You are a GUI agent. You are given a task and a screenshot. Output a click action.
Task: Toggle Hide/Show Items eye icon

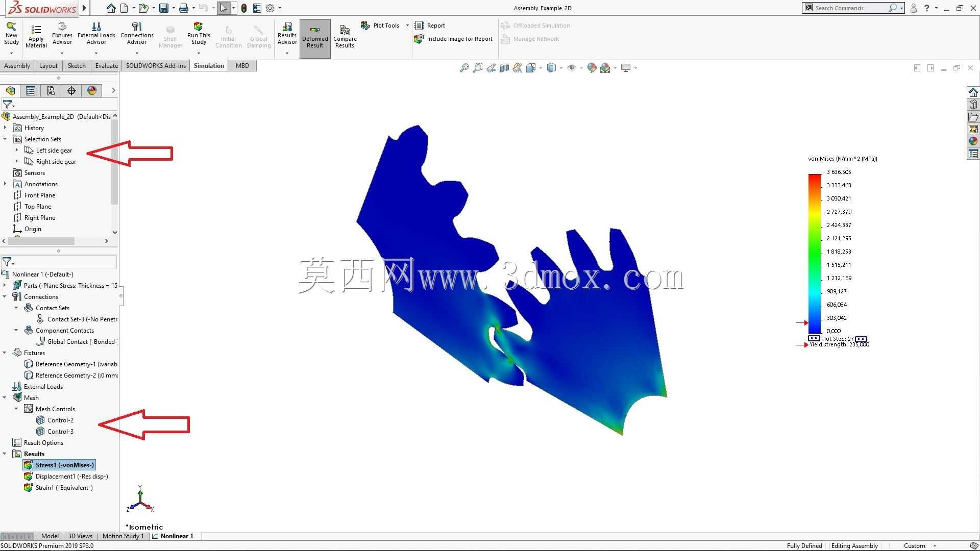(x=572, y=68)
